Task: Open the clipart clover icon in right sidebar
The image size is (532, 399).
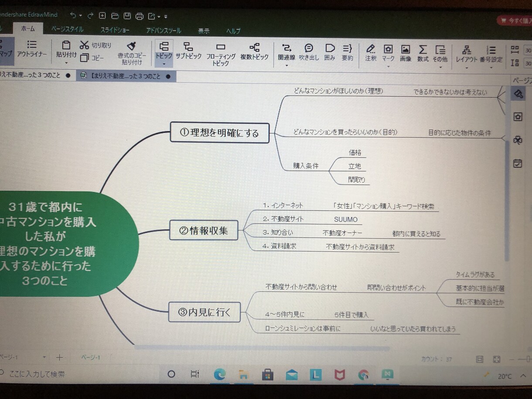Action: [x=518, y=140]
